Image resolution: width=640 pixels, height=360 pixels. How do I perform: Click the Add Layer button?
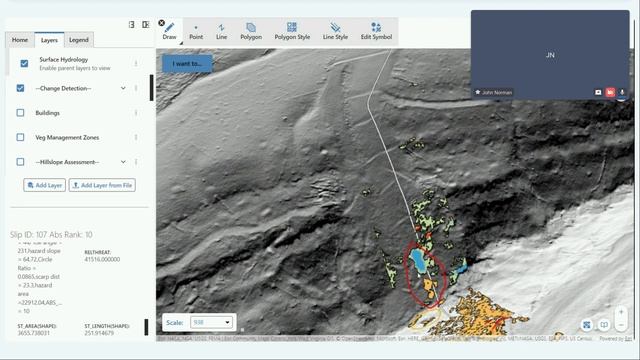tap(44, 185)
